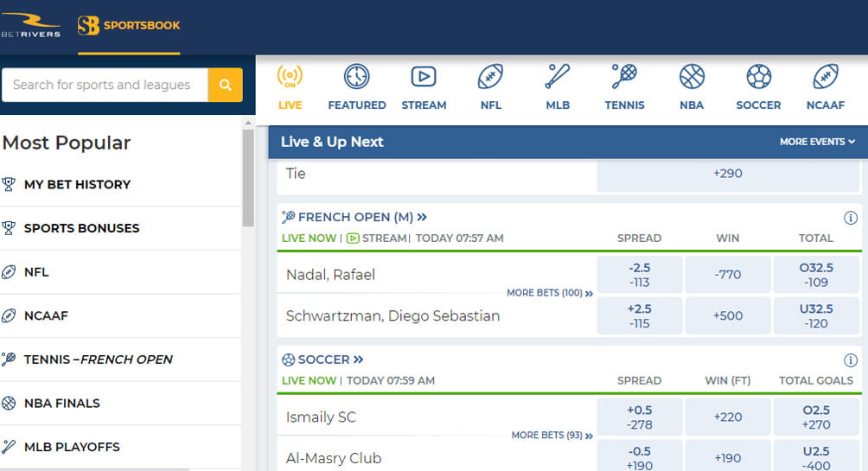Click the football icon beside sidebar NCAAF
The width and height of the screenshot is (868, 471).
coord(9,315)
